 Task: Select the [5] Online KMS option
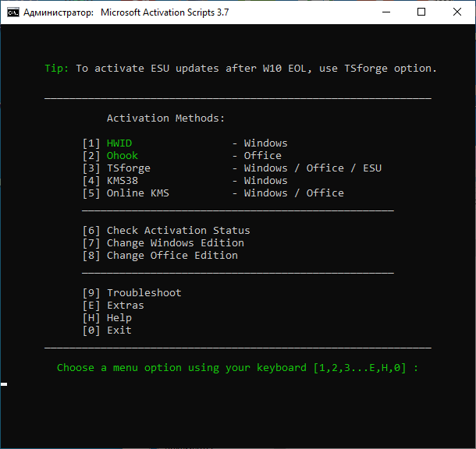137,193
